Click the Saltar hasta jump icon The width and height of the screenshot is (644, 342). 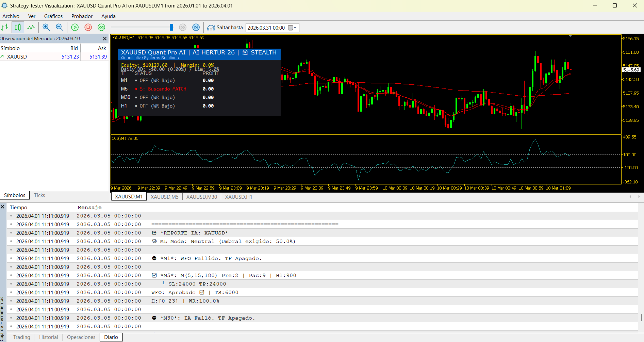coord(211,28)
